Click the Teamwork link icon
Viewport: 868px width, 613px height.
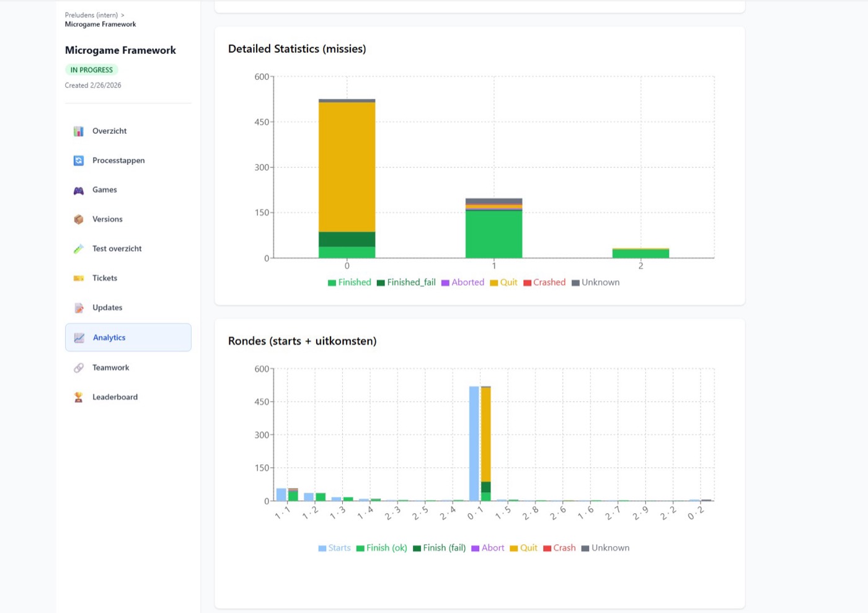tap(79, 368)
